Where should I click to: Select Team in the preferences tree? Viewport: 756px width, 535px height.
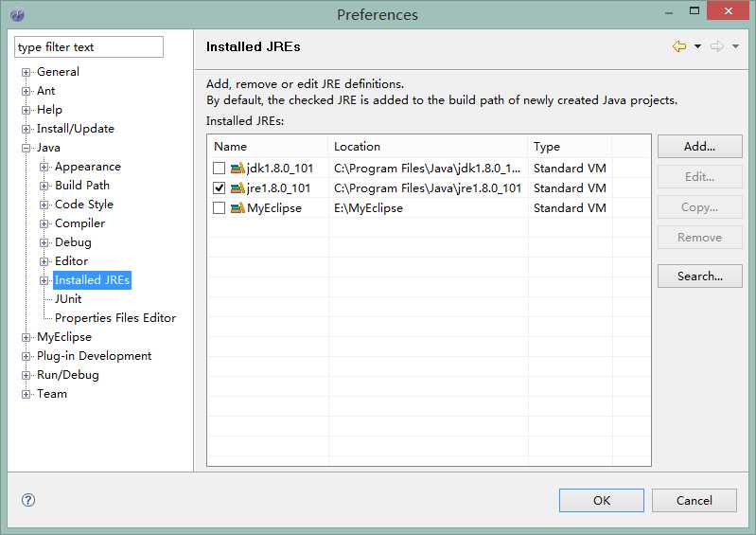(x=52, y=394)
